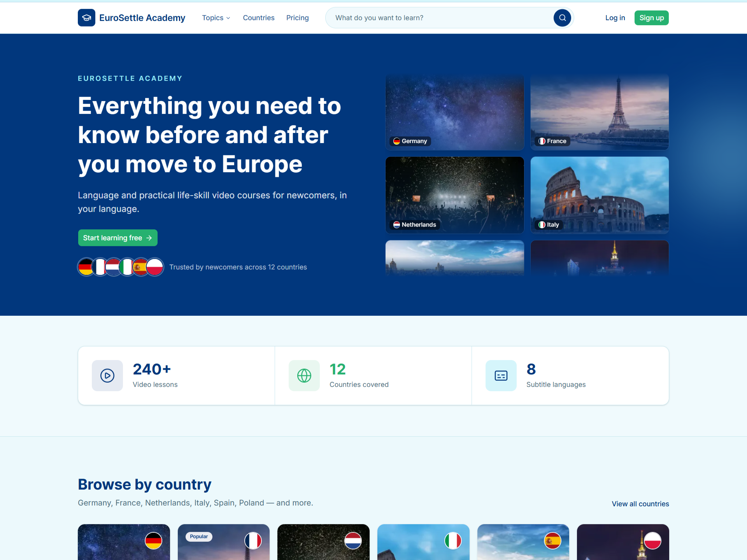This screenshot has width=747, height=560.
Task: Open the France Eiffel Tower hero thumbnail
Action: tap(600, 112)
